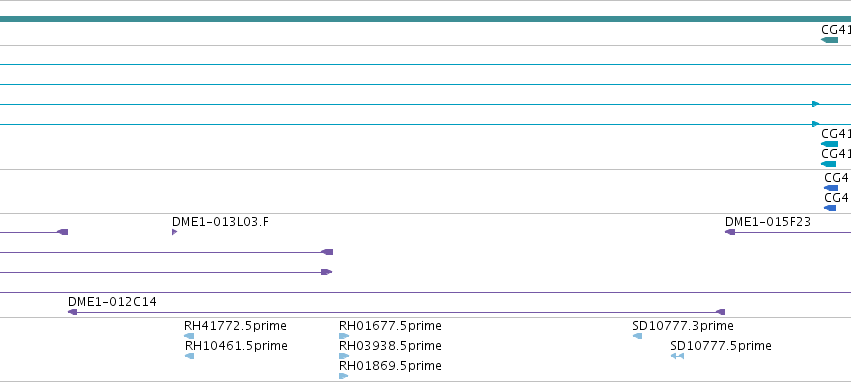
Task: Click the SD10777.5prime label
Action: click(721, 346)
